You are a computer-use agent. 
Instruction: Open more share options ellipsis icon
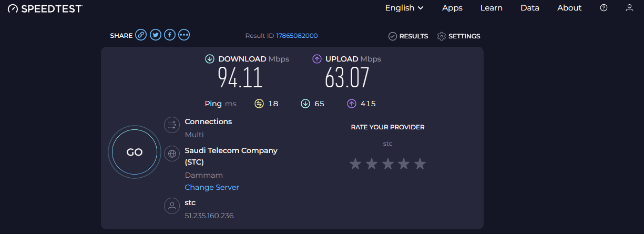click(x=183, y=35)
